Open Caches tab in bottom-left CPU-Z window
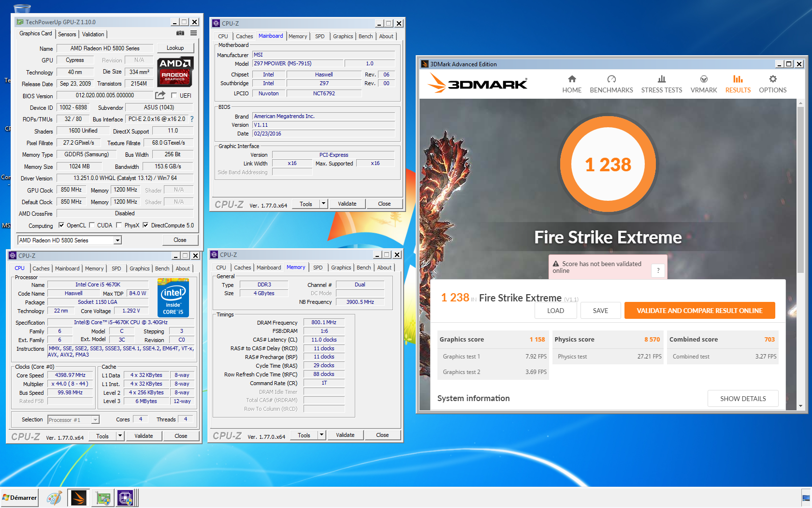This screenshot has width=812, height=508. [x=41, y=269]
